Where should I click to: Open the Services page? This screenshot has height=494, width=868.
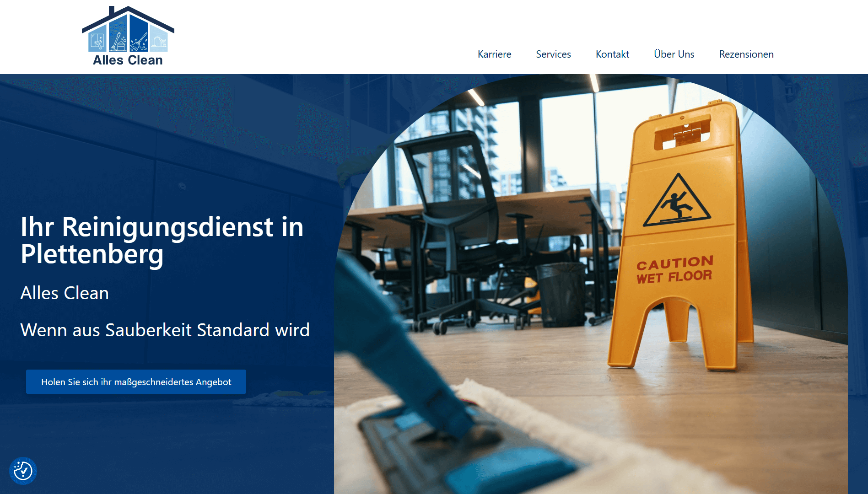[553, 54]
